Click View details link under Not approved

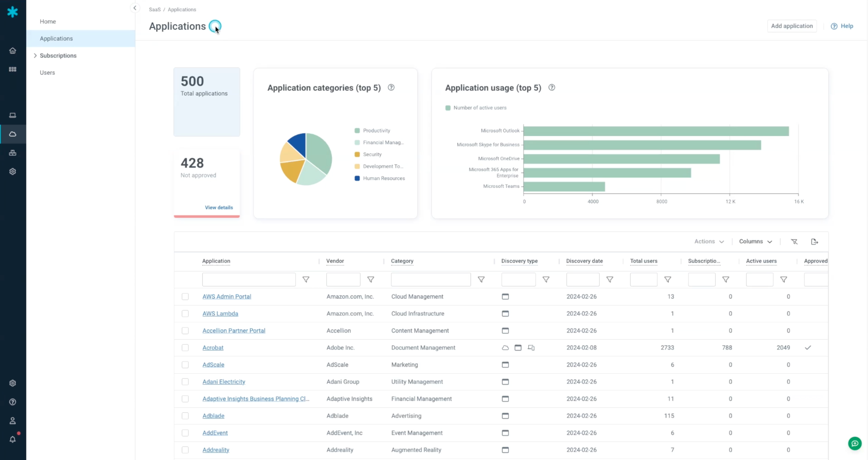[x=219, y=208]
